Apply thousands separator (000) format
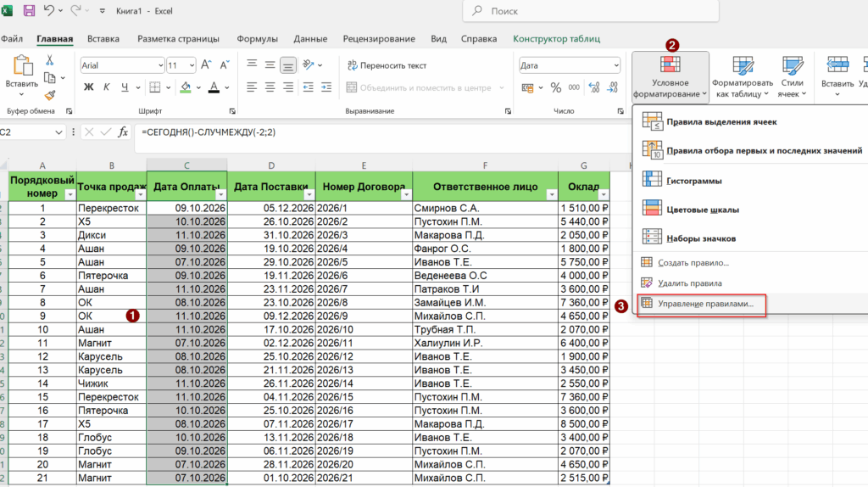This screenshot has height=487, width=868. [574, 87]
